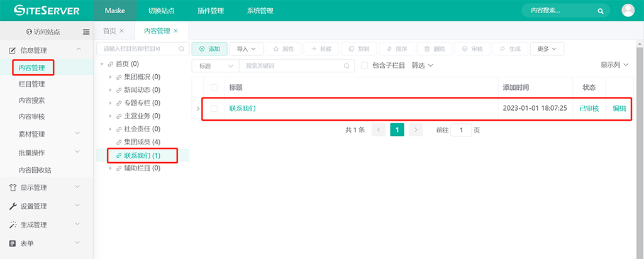Expand the 新闻动态 tree node

pyautogui.click(x=110, y=90)
